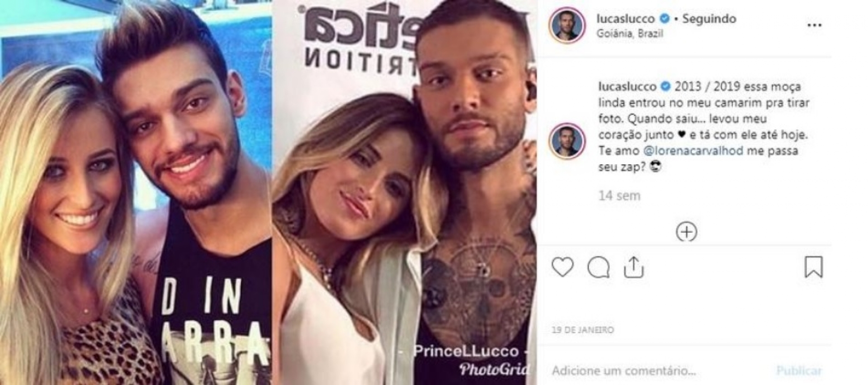Open the lucaslucco username in header
Screen dimensions: 868x385
[x=626, y=19]
